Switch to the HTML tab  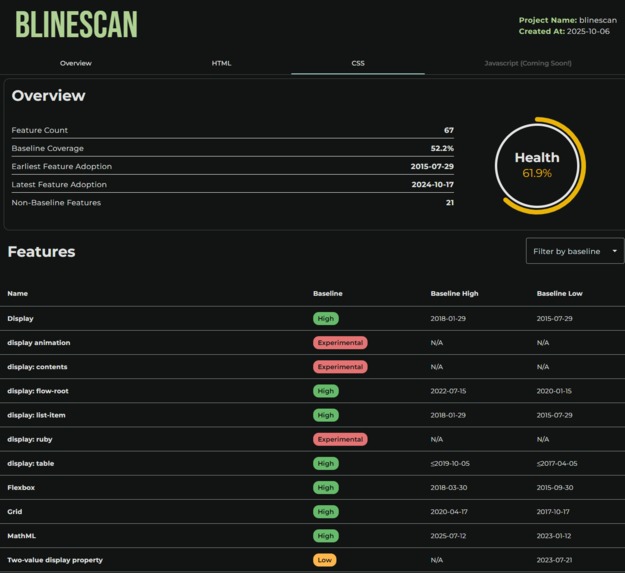[221, 63]
